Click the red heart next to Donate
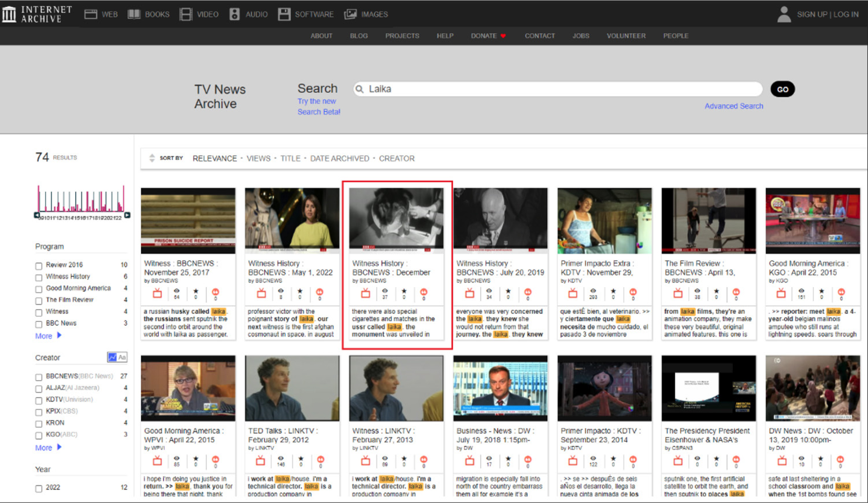The height and width of the screenshot is (503, 868). [x=503, y=36]
